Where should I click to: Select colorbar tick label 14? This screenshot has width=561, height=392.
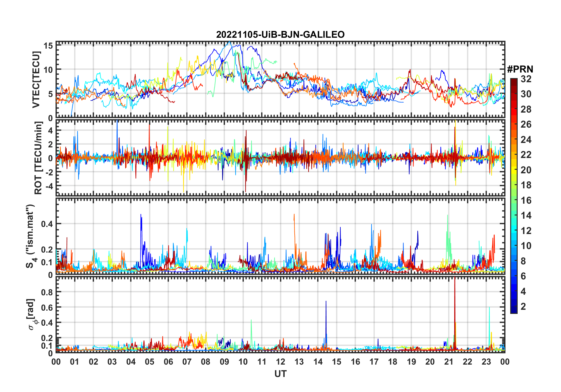526,215
